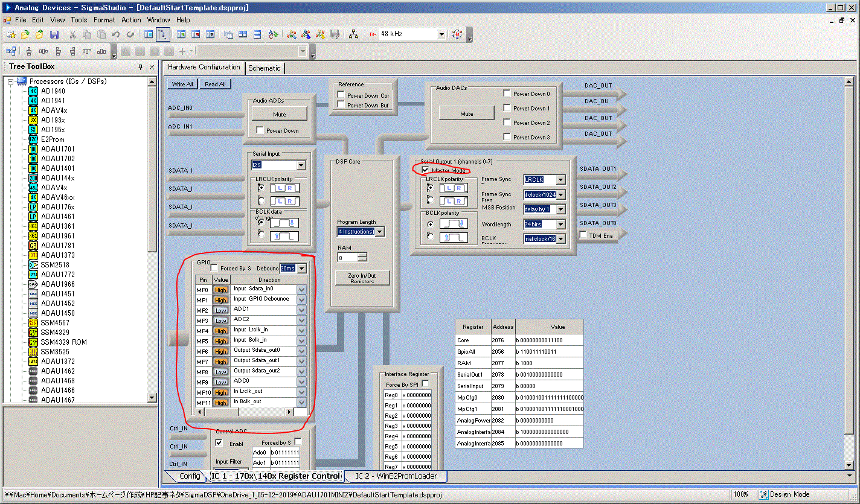
Task: Click the E2Prom processor icon
Action: click(33, 139)
